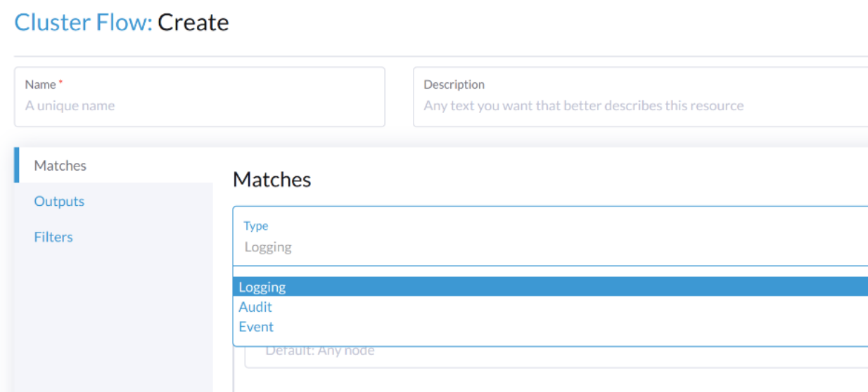This screenshot has height=392, width=868.
Task: Choose the Audit option from the list
Action: coord(255,307)
